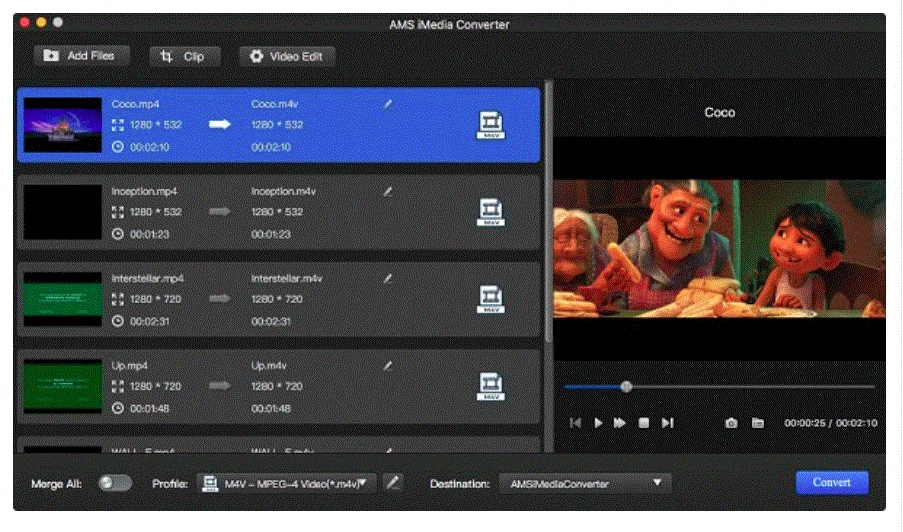This screenshot has width=903, height=532.
Task: Click the Coco.mp4 file name
Action: click(135, 104)
